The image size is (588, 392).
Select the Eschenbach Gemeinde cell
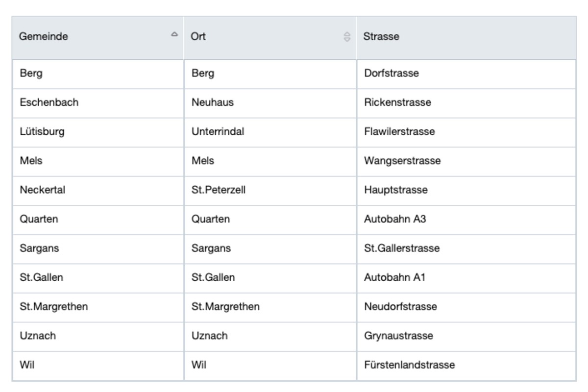click(49, 103)
